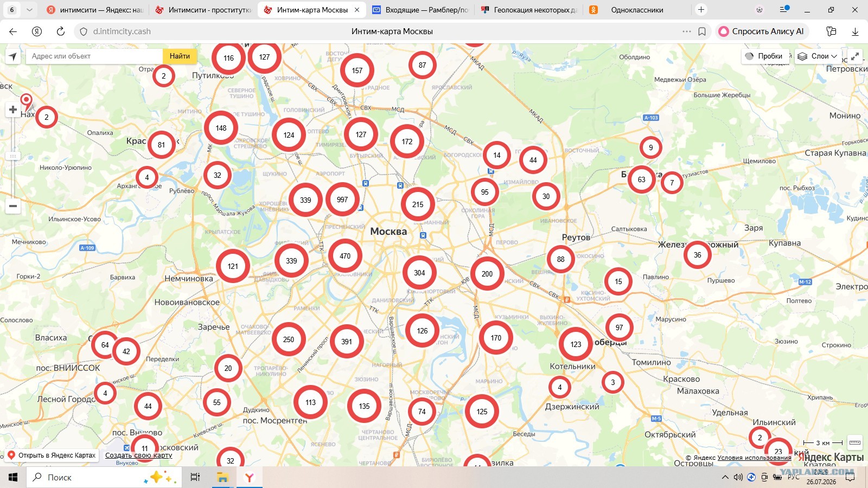
Task: Open the cluster marker showing 250
Action: tap(289, 339)
